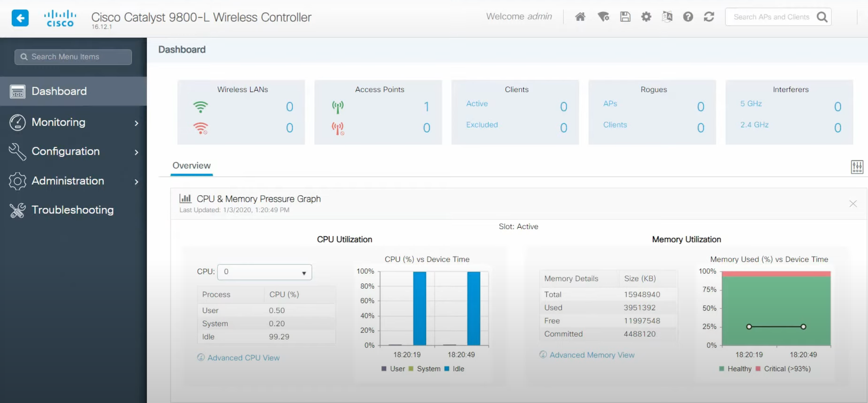The width and height of the screenshot is (868, 403).
Task: Select the Overview tab
Action: click(x=191, y=166)
